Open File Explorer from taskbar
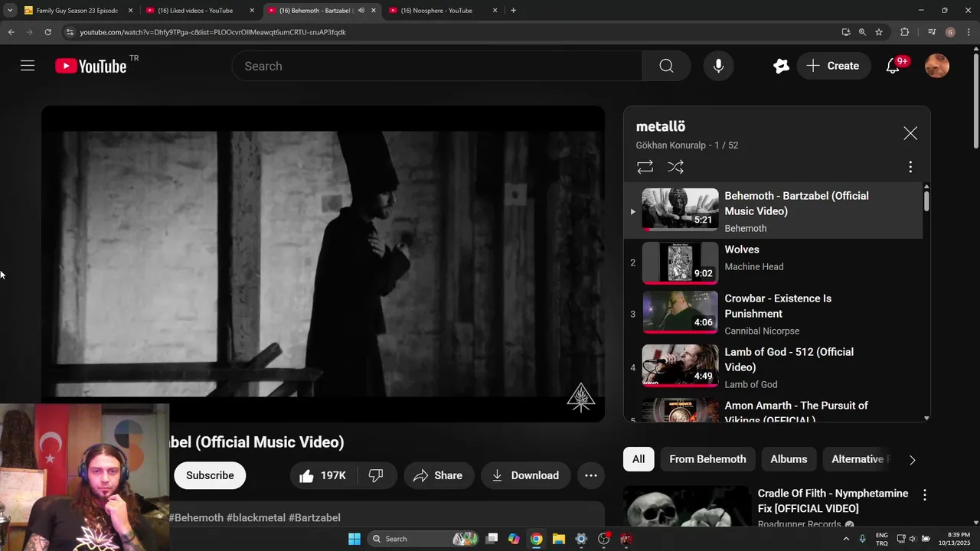The height and width of the screenshot is (551, 980). [559, 539]
